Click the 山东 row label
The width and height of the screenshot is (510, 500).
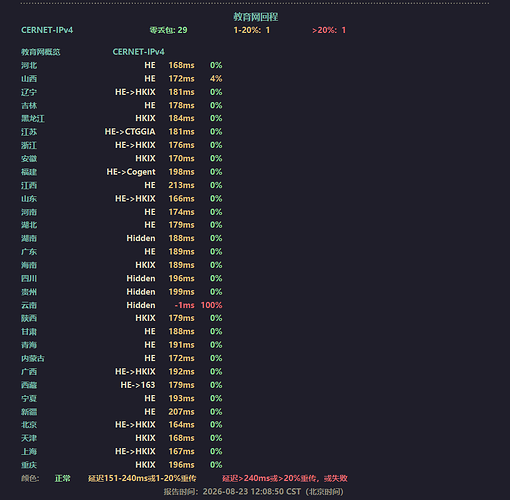(x=29, y=199)
